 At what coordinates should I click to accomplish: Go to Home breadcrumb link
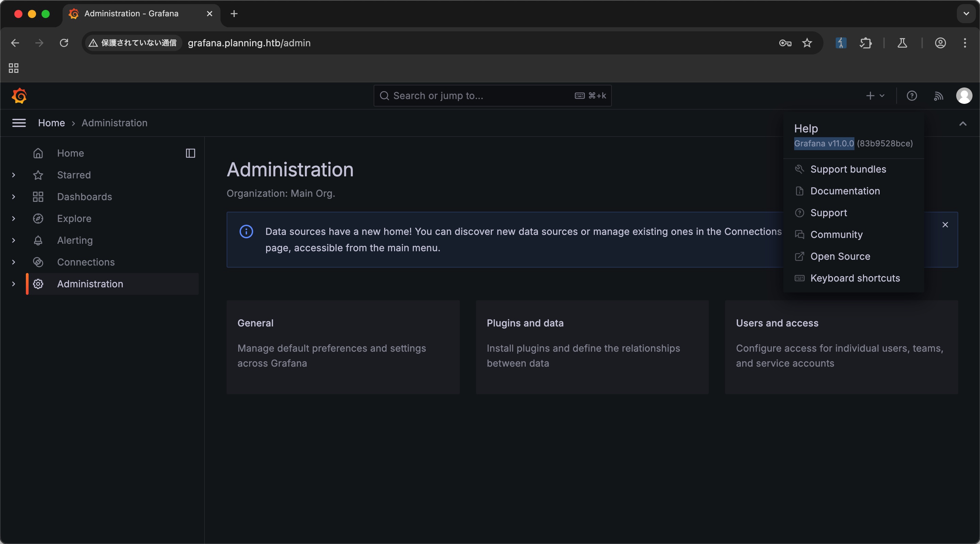tap(51, 123)
